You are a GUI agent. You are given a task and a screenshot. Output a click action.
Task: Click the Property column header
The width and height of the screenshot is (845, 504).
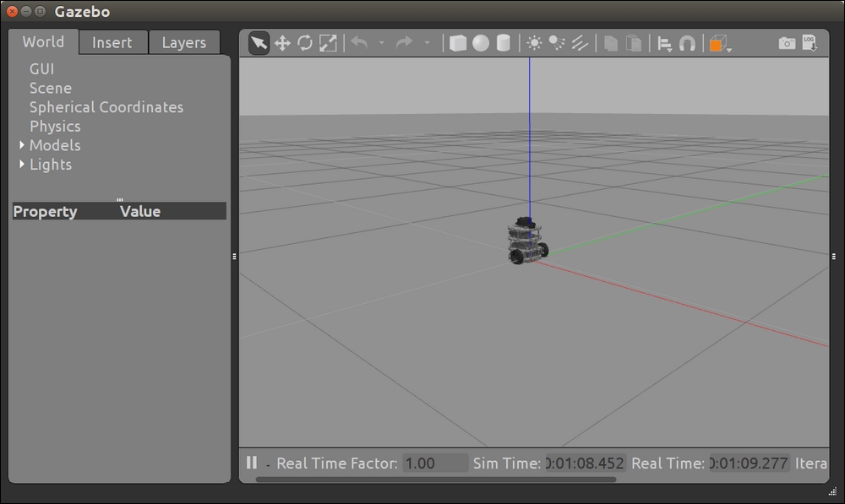[46, 211]
